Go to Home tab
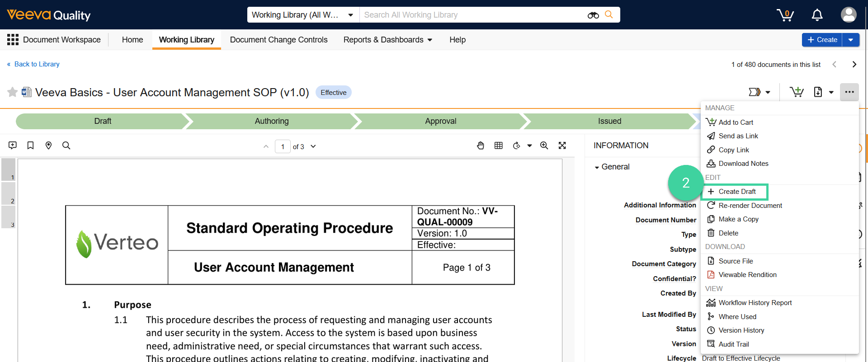The image size is (868, 362). click(132, 40)
